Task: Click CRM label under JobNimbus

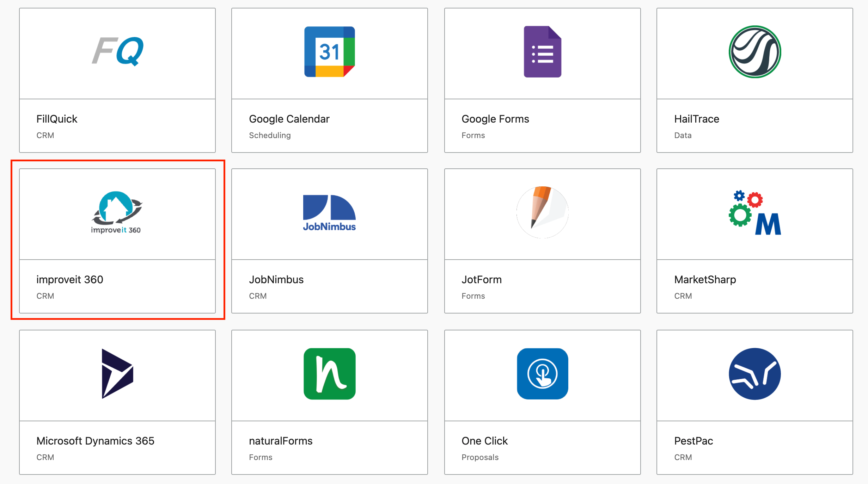Action: click(258, 296)
